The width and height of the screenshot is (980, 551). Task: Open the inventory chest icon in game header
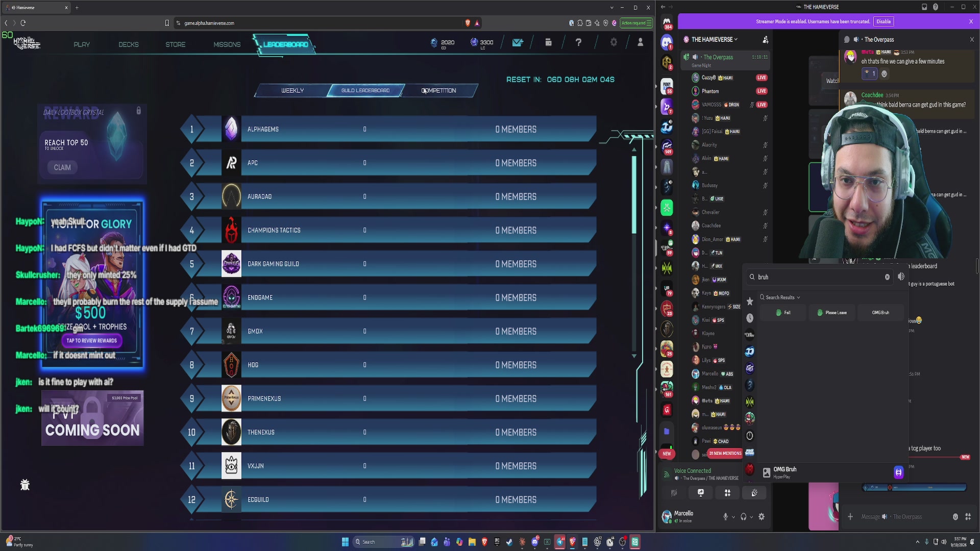coord(548,43)
